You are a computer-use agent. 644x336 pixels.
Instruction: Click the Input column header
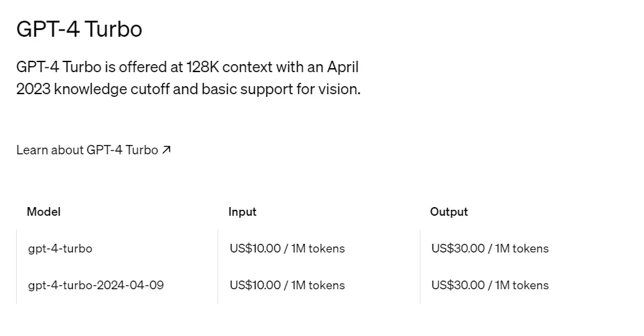point(242,212)
